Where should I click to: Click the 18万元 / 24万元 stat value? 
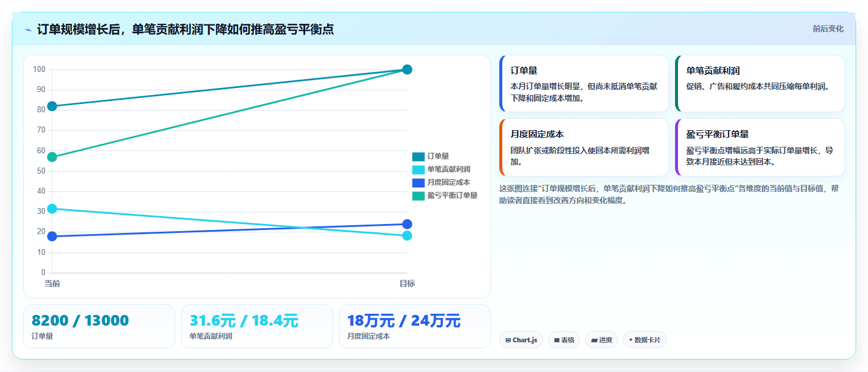click(x=404, y=321)
